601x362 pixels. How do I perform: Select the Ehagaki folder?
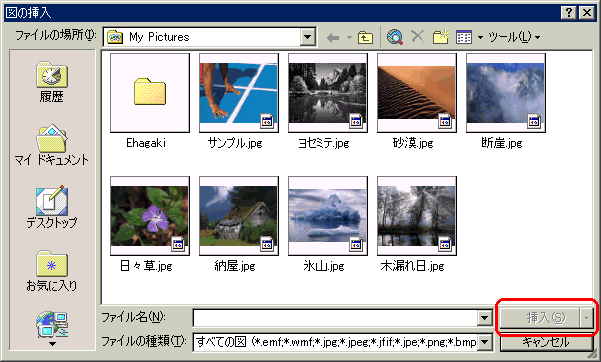(149, 101)
